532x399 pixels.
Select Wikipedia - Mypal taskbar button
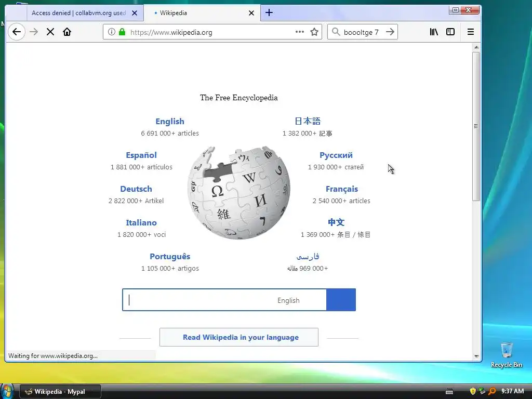click(60, 392)
